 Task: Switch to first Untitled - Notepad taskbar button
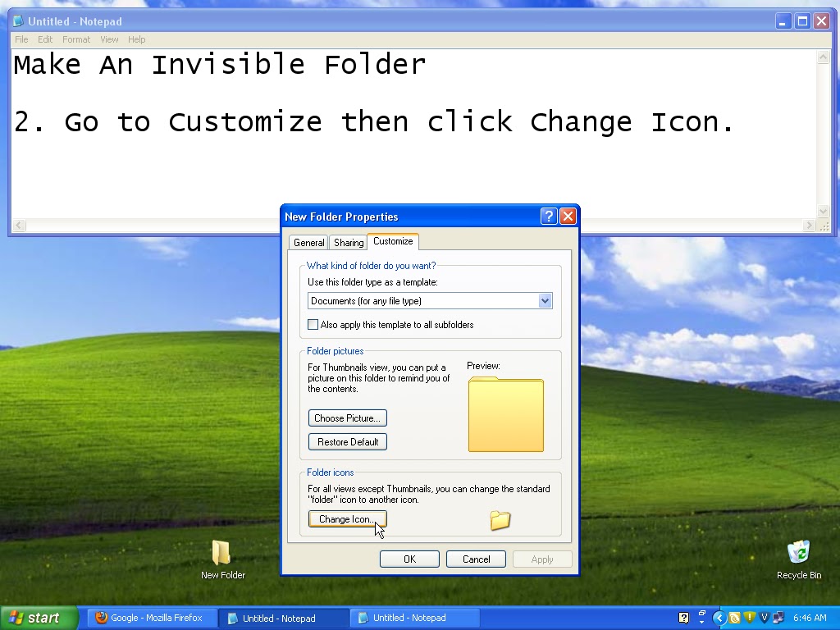[x=283, y=619]
